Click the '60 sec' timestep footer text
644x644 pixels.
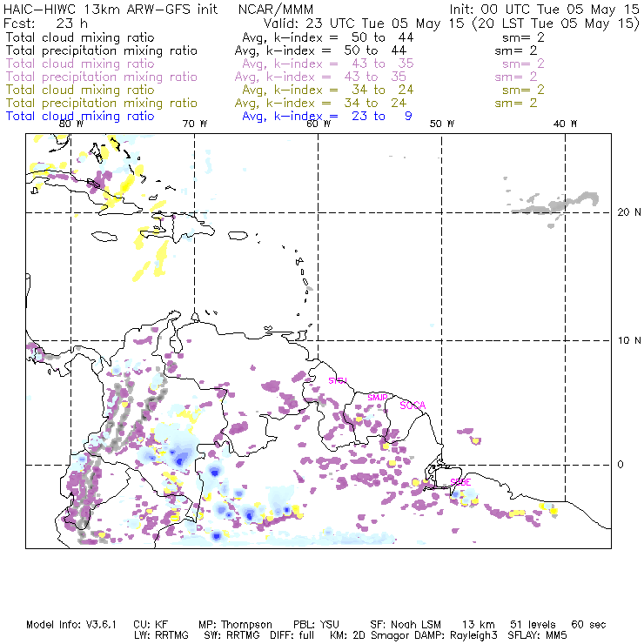click(588, 625)
